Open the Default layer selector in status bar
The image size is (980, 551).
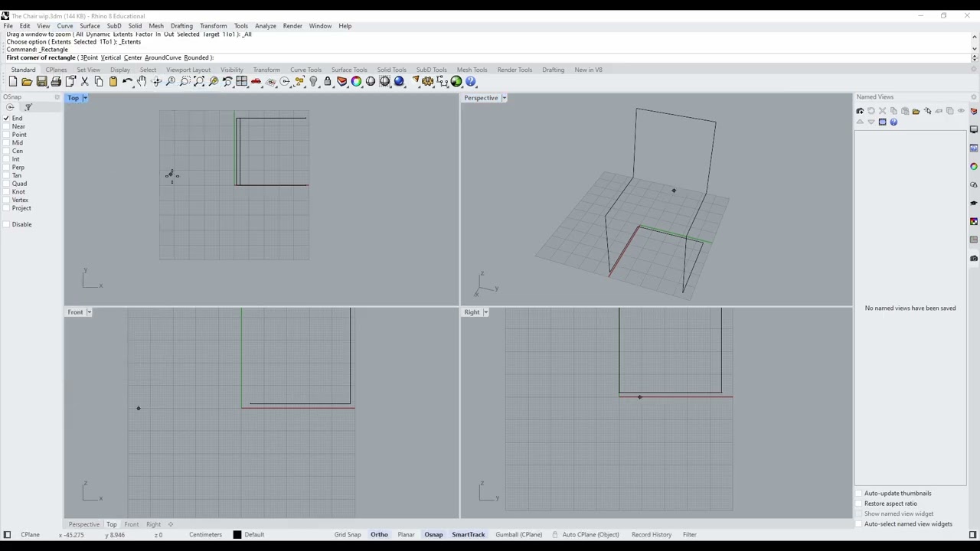[254, 534]
